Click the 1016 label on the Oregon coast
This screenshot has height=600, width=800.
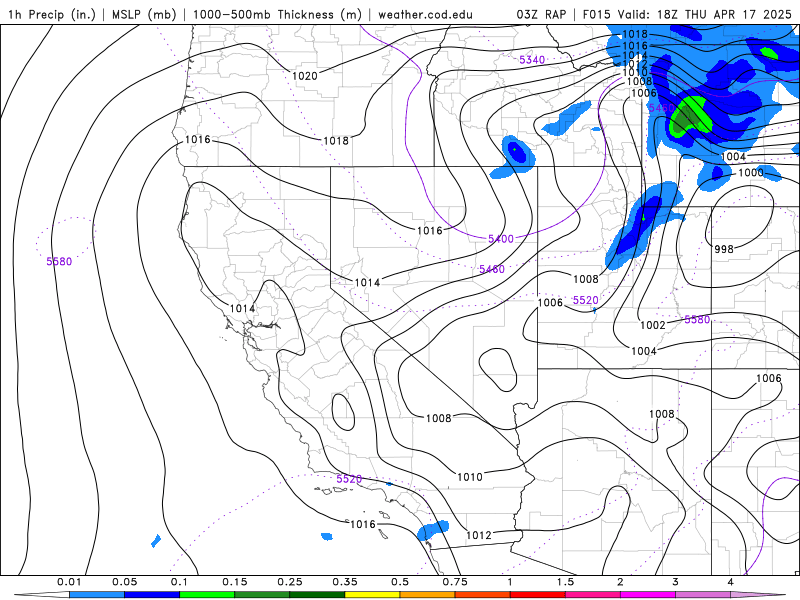197,139
